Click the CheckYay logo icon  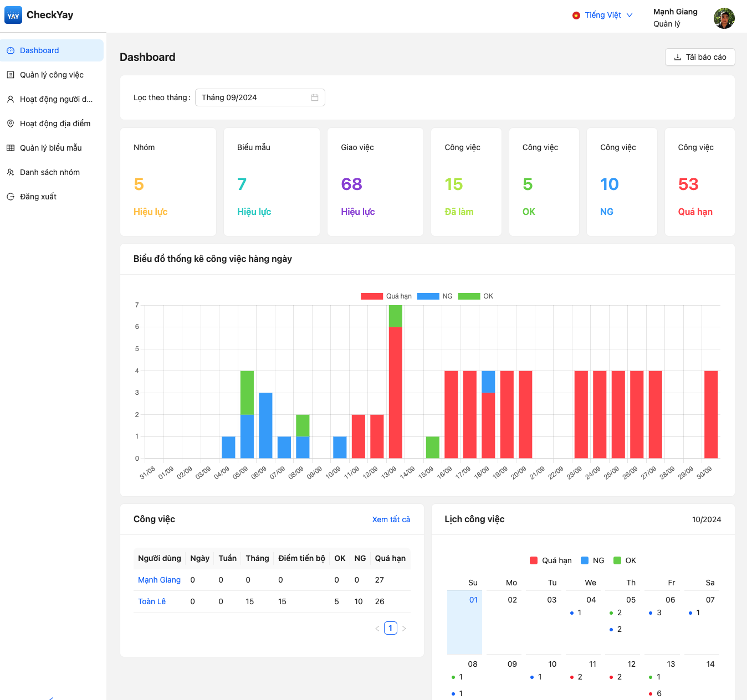pyautogui.click(x=13, y=15)
